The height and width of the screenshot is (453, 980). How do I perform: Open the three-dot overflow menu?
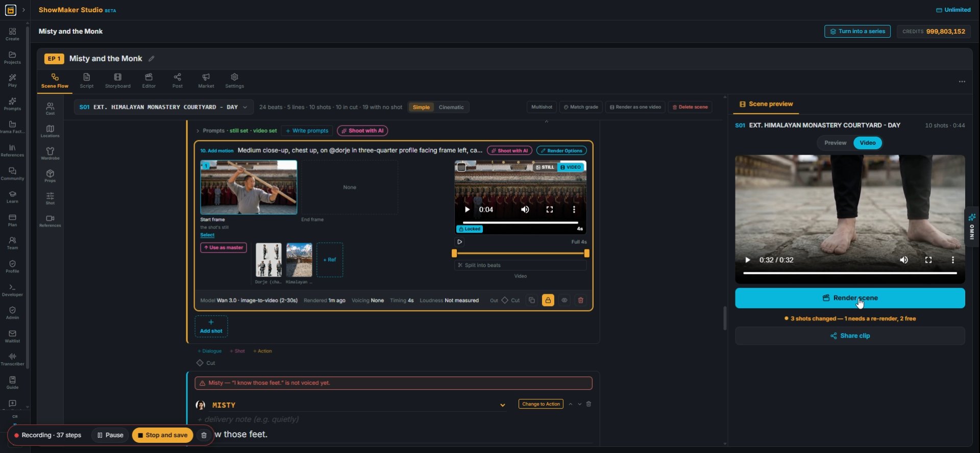click(x=962, y=82)
